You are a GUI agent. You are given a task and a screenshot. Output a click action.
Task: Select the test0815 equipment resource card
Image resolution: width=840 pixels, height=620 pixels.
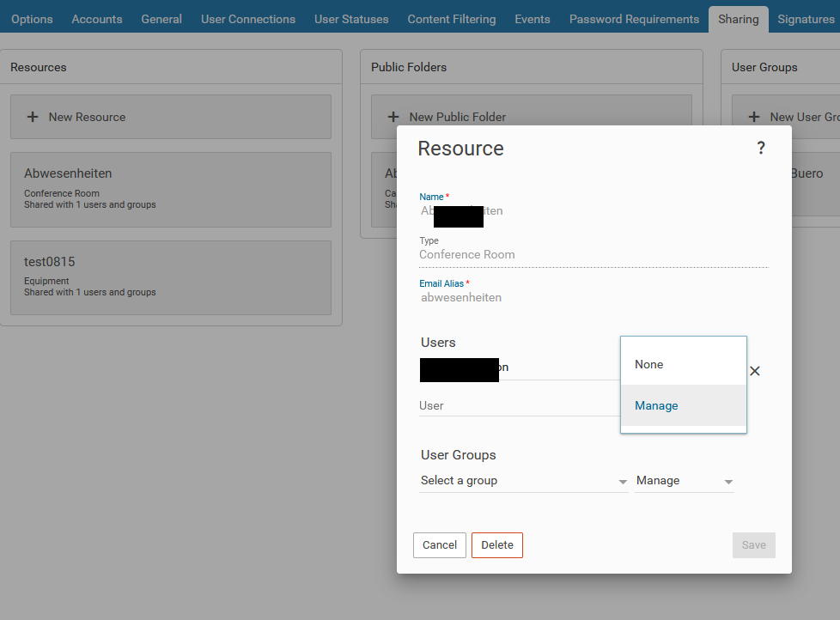click(x=170, y=277)
